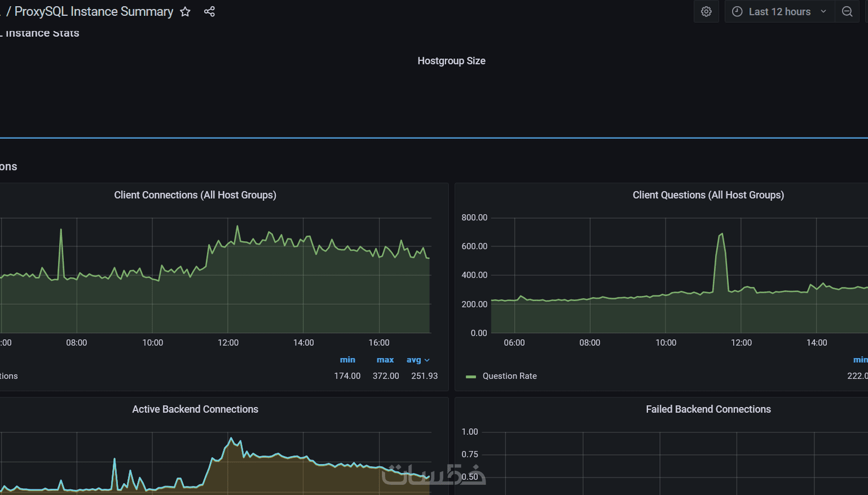Sort legend by max column
This screenshot has height=495, width=868.
tap(385, 360)
